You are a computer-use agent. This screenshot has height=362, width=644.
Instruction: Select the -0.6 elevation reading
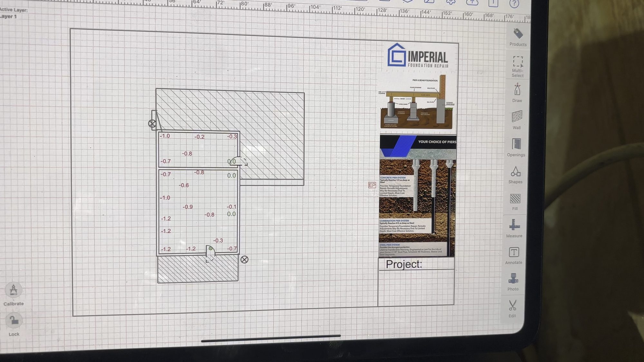[184, 185]
